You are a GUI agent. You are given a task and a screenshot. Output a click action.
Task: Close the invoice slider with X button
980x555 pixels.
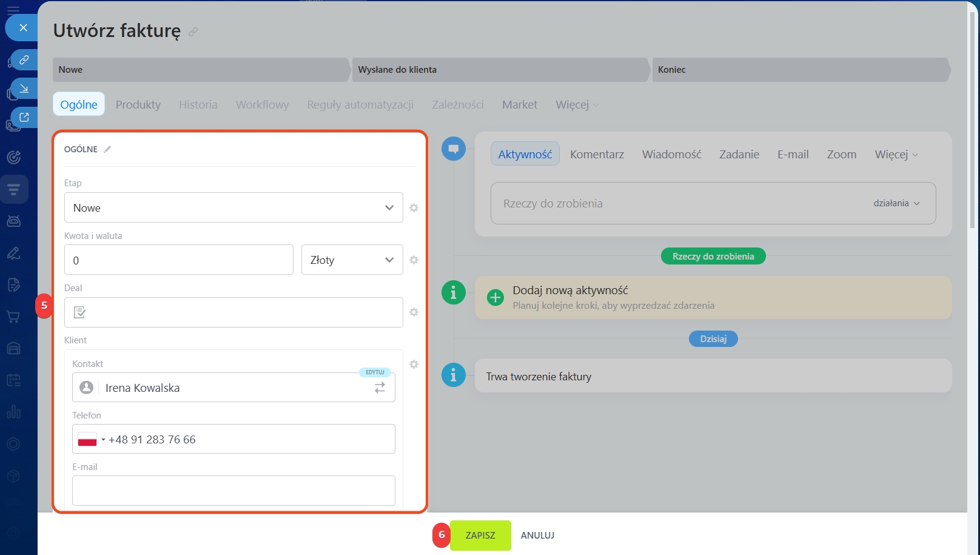(x=23, y=28)
